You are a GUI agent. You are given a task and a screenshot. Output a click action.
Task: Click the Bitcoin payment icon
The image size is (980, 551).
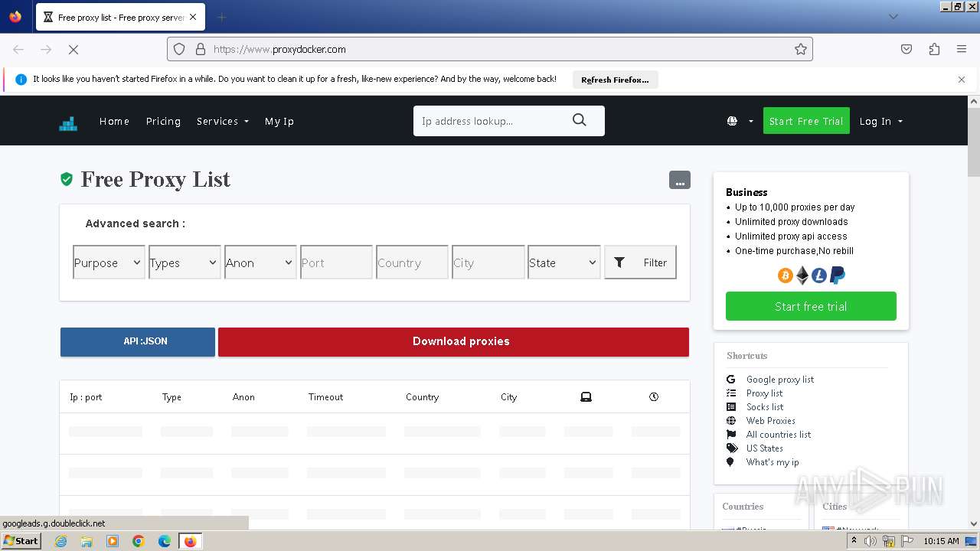pos(785,275)
